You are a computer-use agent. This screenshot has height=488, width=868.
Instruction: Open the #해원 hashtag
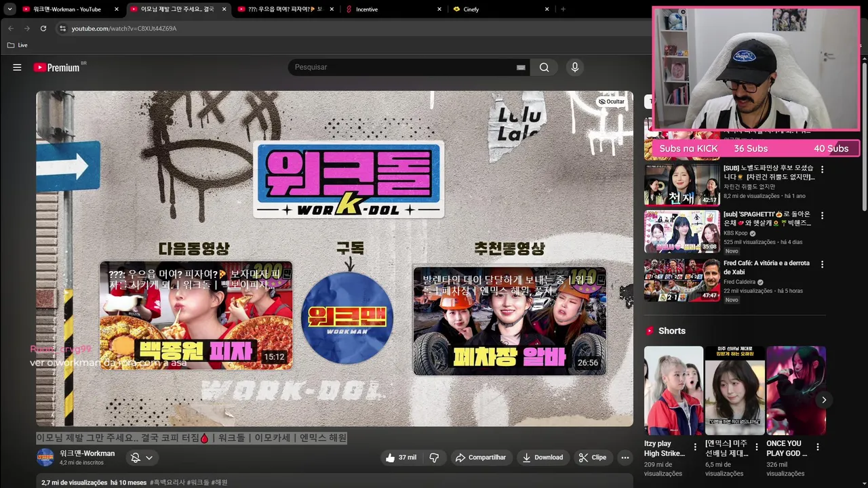(220, 483)
